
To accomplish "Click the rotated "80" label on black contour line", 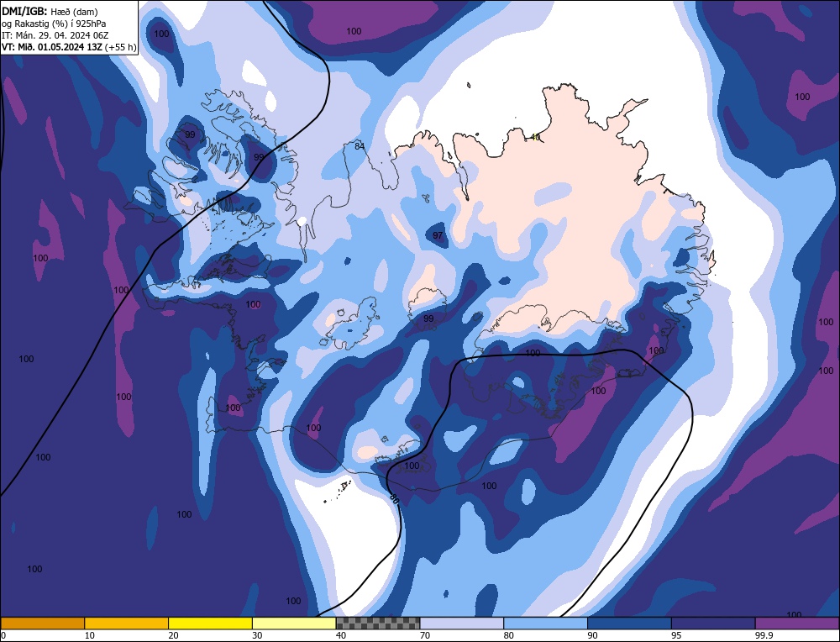I will [x=394, y=498].
